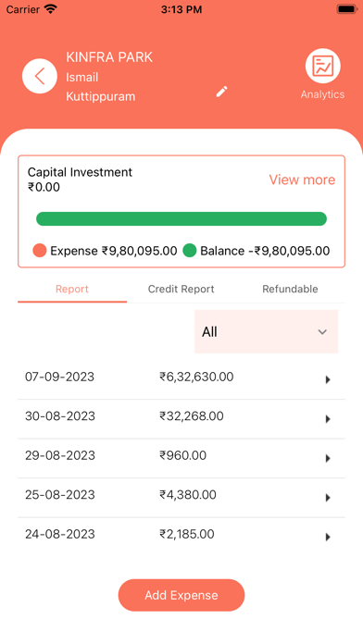Click the red Expense legend dot
Screen dimensions: 363x644
coord(40,251)
